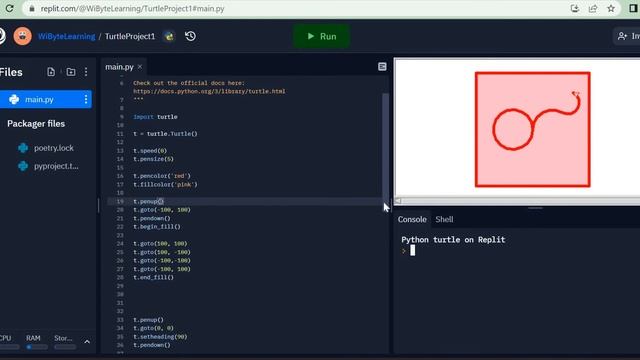Click the package icon beside poetry.lock

pos(23,148)
